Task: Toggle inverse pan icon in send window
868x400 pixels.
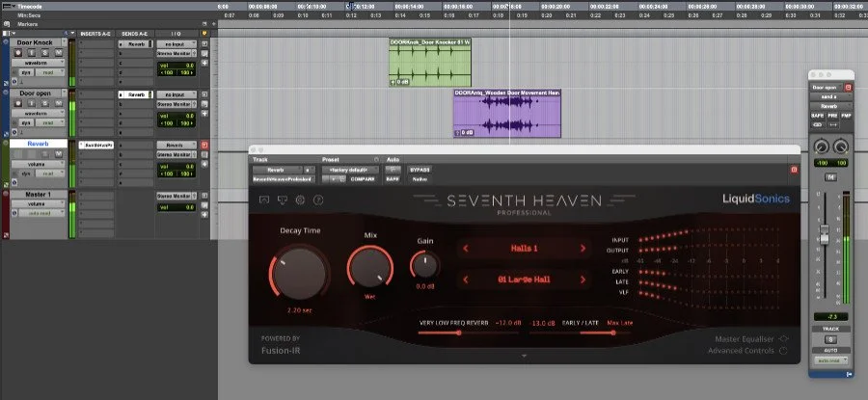Action: click(831, 125)
